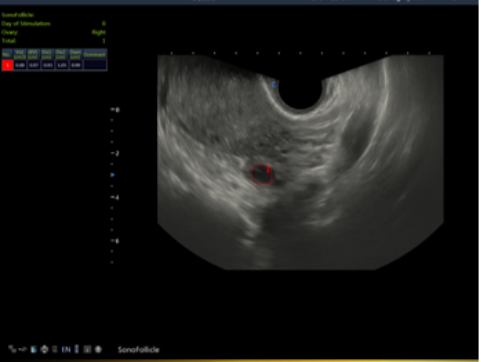Viewport: 481px width, 362px height.
Task: Click the blue storage disk status icon
Action: (33, 349)
